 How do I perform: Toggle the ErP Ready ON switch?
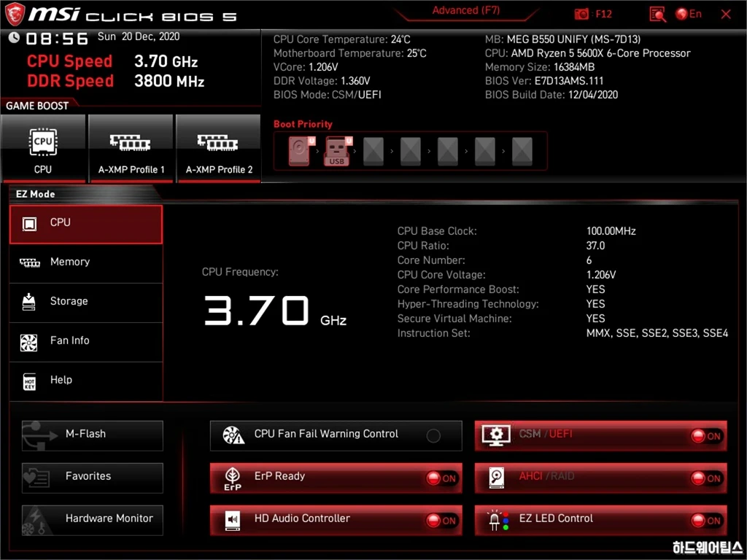(441, 478)
